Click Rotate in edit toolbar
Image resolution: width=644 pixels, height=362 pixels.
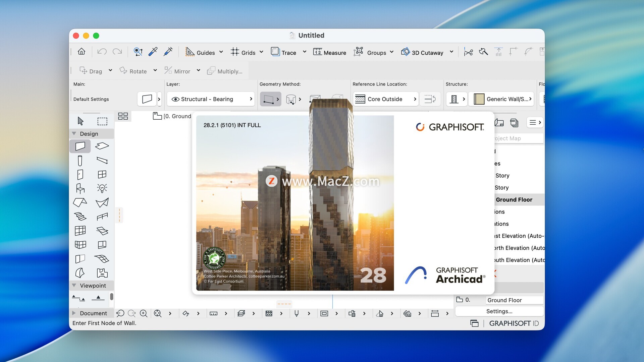tap(133, 71)
